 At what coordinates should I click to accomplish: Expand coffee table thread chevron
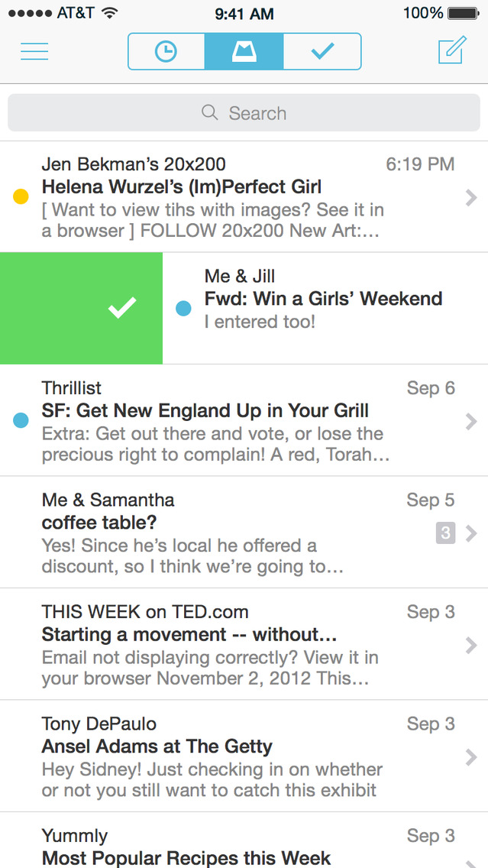(470, 533)
